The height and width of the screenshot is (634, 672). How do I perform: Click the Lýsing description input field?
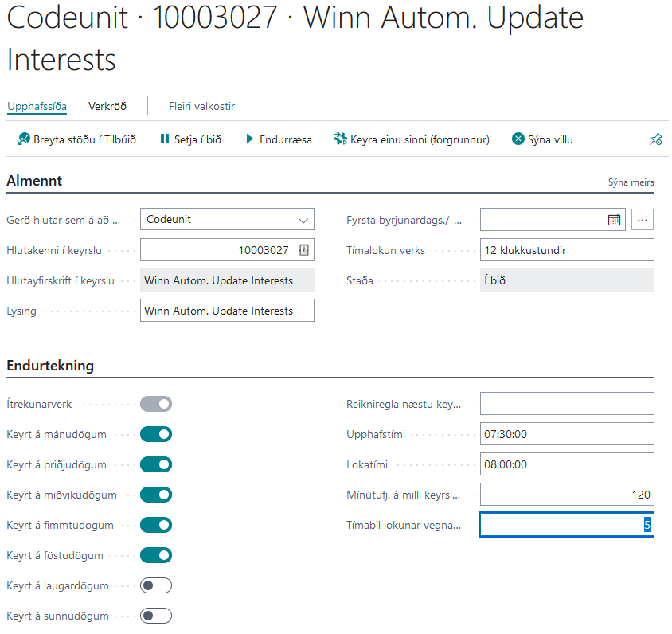coord(227,311)
